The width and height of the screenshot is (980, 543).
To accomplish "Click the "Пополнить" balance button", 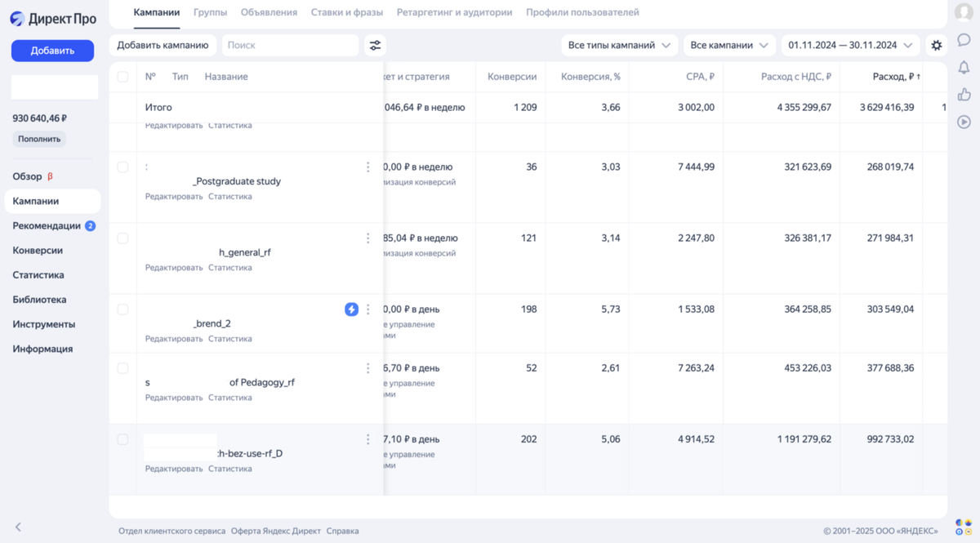I will coord(39,139).
